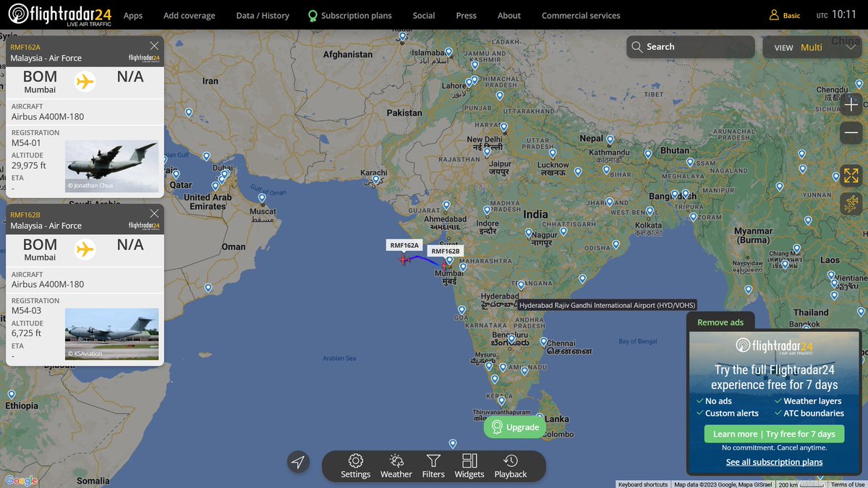The image size is (868, 488).
Task: Click Learn more | Try free for 7 days
Action: (774, 434)
